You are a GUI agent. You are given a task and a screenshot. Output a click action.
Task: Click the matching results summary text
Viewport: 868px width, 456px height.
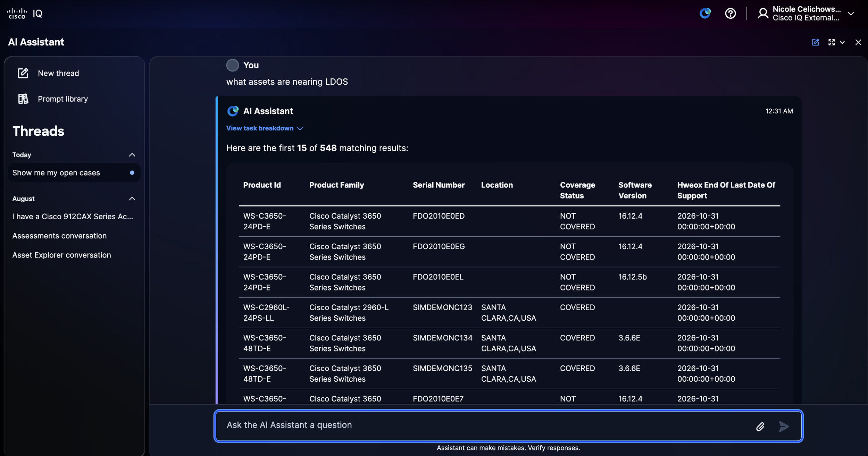pos(317,148)
